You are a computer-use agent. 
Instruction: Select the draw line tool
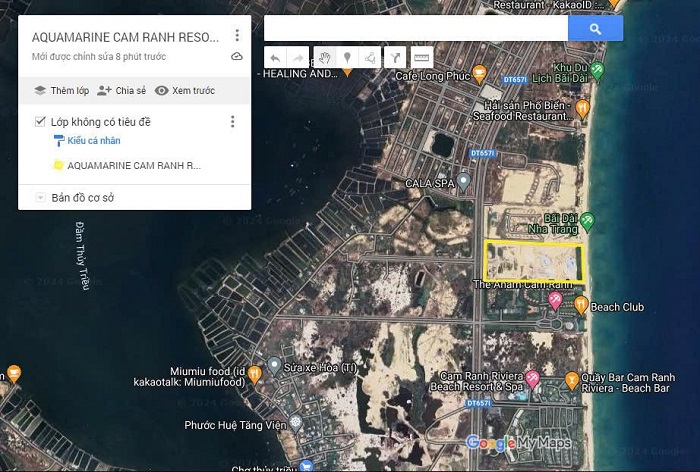[x=370, y=58]
